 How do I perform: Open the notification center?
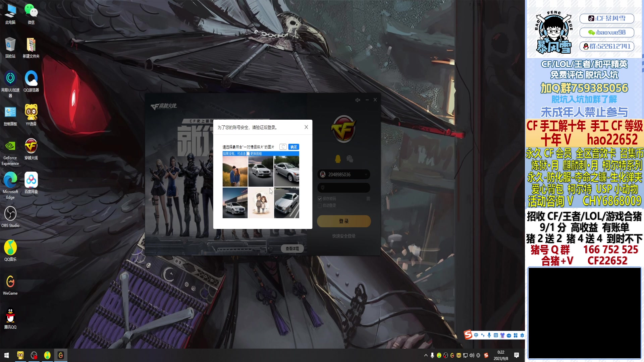click(517, 355)
